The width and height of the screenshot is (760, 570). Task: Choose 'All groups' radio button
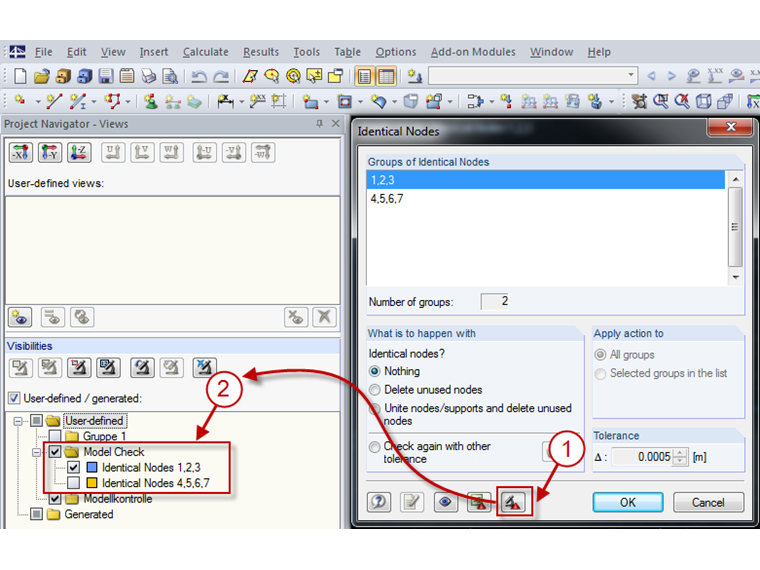(x=600, y=355)
